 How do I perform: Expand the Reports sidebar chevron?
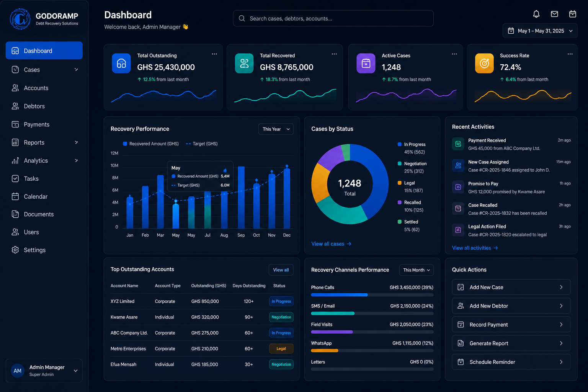click(x=76, y=142)
